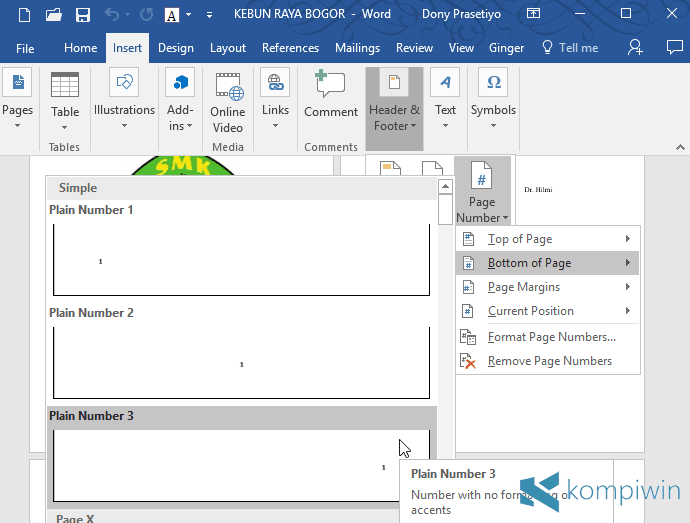Toggle the Header & Footer group
The width and height of the screenshot is (690, 523).
point(395,108)
